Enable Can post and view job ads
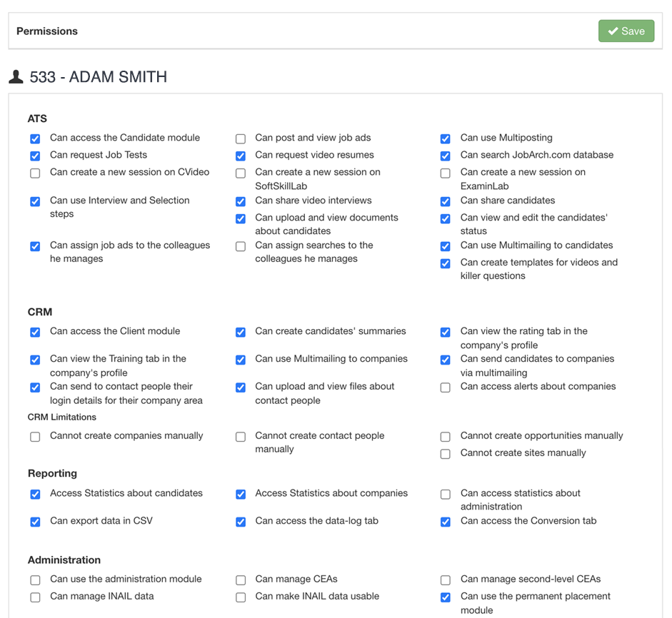 [x=241, y=138]
